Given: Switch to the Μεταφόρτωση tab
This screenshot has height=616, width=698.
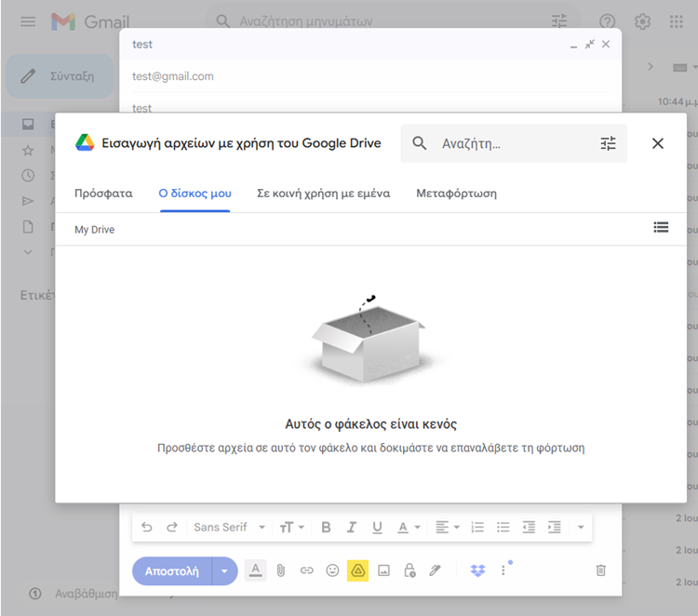Looking at the screenshot, I should click(456, 194).
